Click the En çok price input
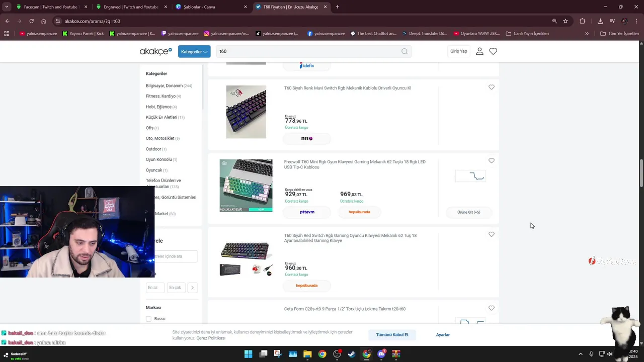 pyautogui.click(x=176, y=288)
